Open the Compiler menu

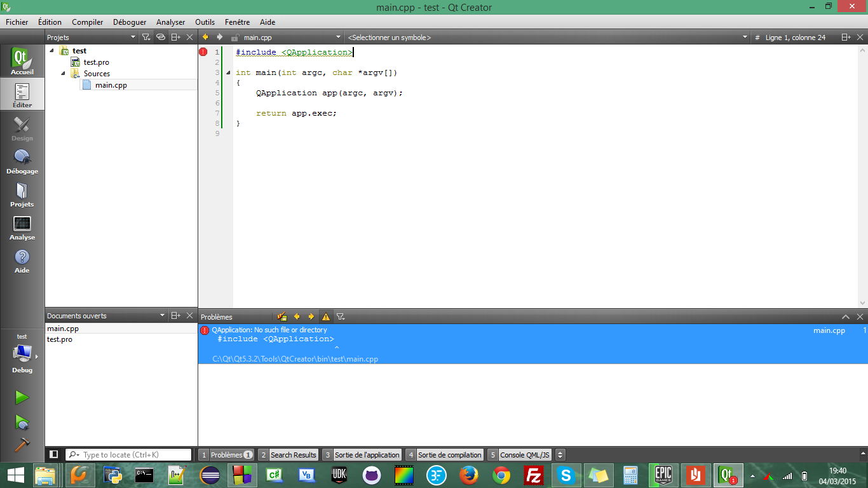coord(87,22)
